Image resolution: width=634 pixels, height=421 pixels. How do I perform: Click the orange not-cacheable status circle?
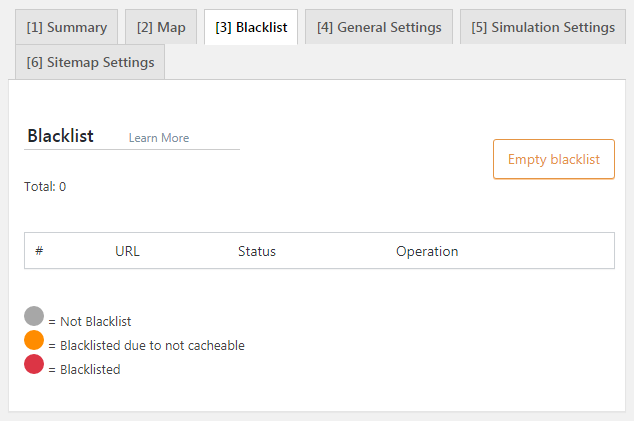(x=34, y=340)
